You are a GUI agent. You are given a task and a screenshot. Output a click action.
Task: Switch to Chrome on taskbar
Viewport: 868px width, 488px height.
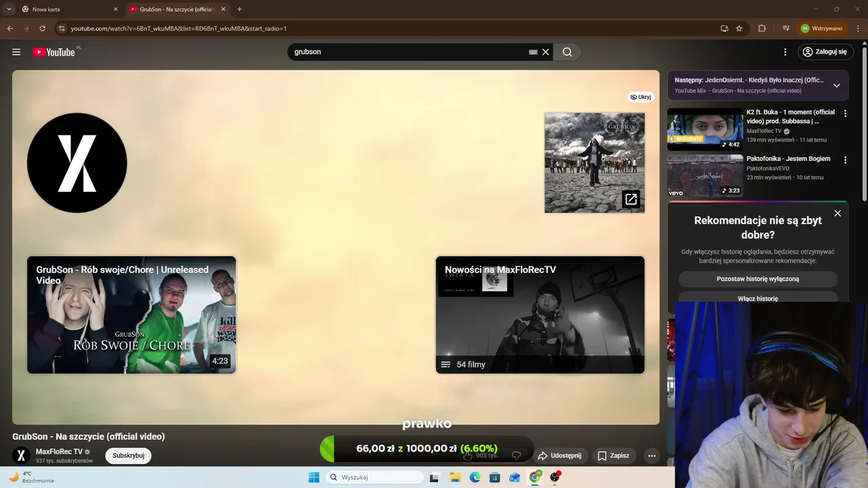click(535, 477)
